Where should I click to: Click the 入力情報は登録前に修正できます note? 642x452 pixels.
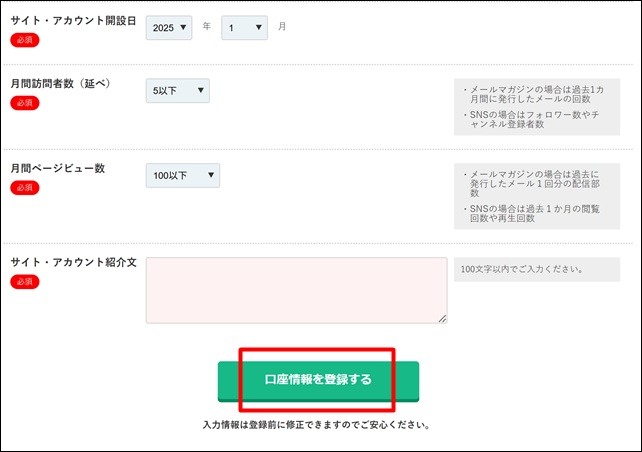316,425
